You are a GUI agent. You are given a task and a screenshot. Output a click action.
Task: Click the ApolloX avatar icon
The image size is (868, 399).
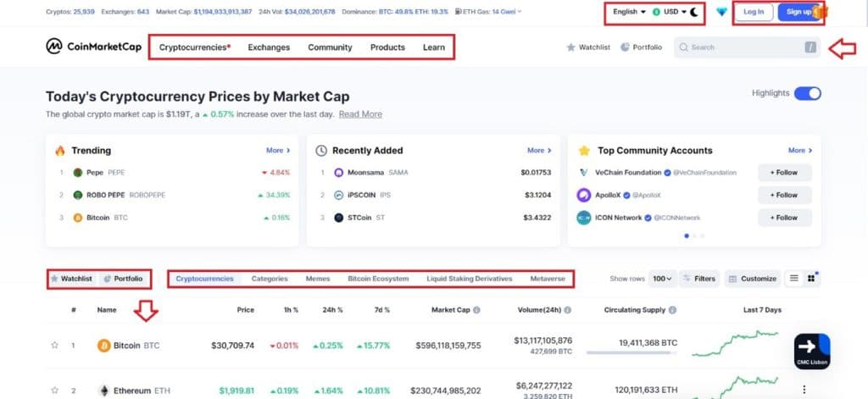click(583, 196)
